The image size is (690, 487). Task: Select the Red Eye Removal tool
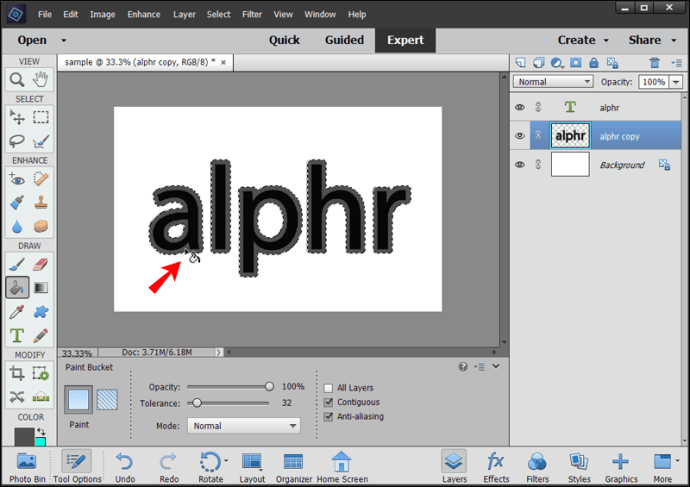pos(17,179)
